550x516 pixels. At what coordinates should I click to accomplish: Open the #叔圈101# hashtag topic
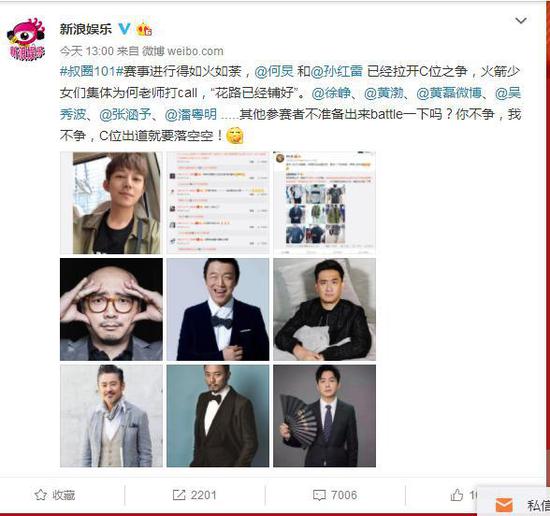click(x=91, y=72)
